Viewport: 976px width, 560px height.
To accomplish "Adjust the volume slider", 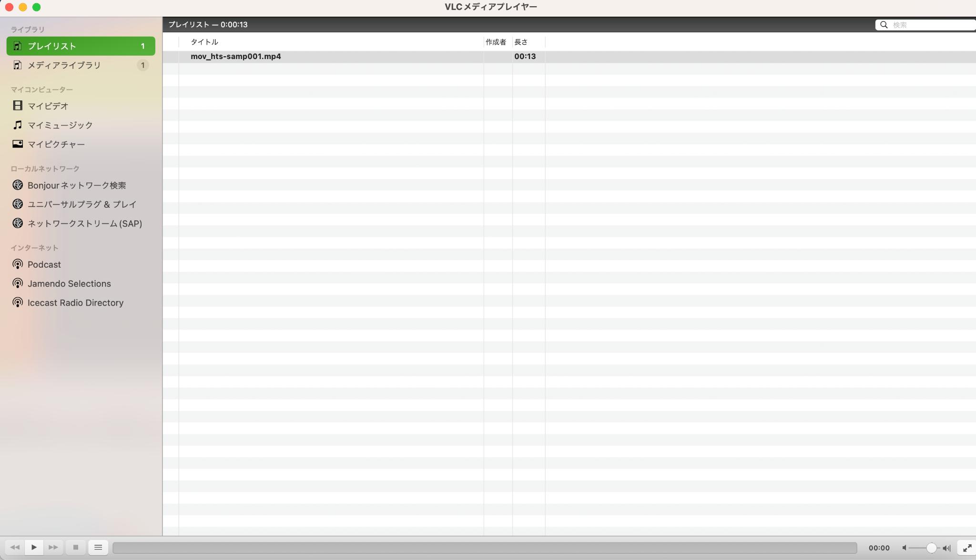I will [932, 548].
